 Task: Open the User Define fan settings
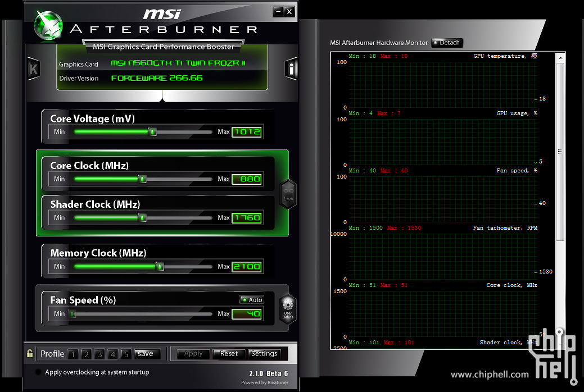(288, 309)
